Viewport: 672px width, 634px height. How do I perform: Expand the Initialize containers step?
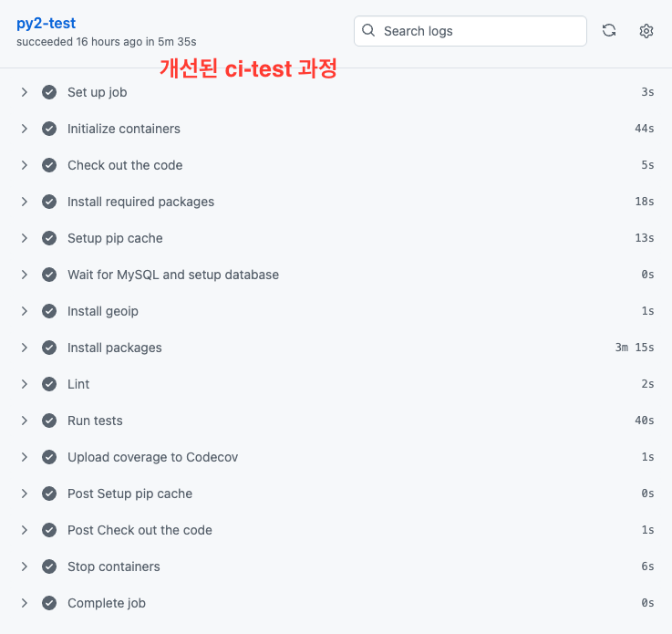click(25, 129)
